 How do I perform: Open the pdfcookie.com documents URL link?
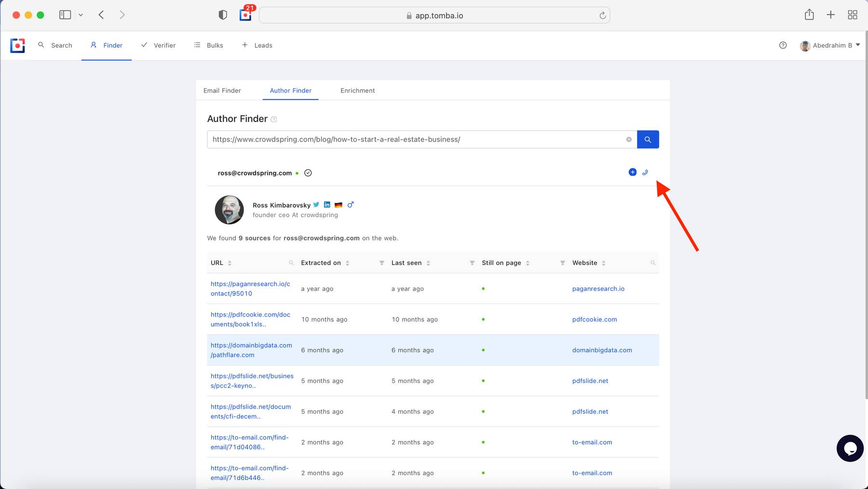[250, 319]
